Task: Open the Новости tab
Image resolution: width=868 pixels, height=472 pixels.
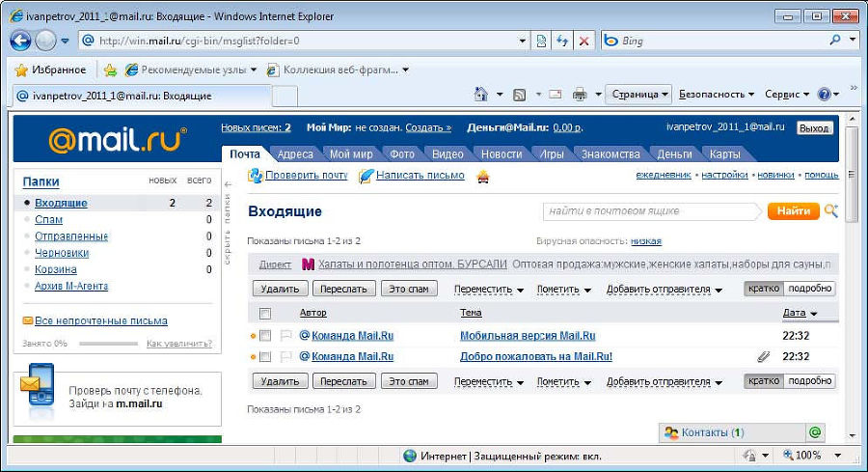Action: pos(501,154)
